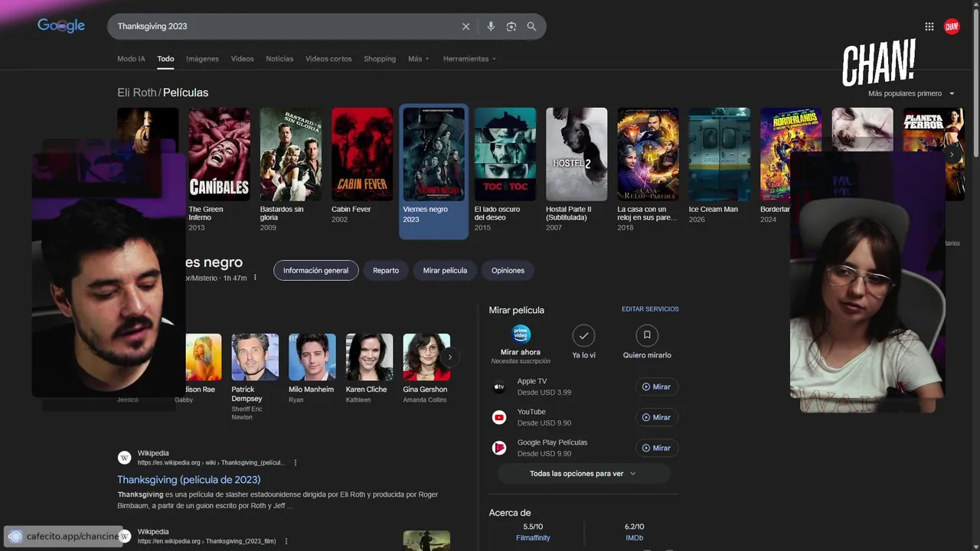Open options for Spanish Wikipedia result

click(x=296, y=463)
